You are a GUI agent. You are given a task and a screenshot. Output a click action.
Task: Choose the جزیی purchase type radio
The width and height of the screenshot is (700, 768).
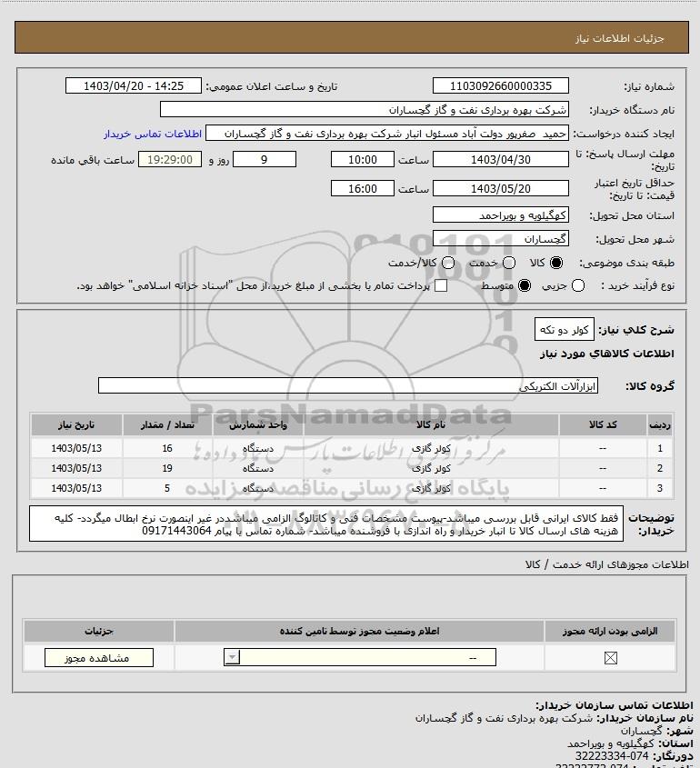[578, 285]
